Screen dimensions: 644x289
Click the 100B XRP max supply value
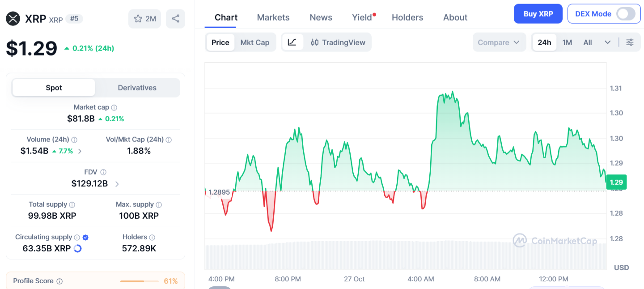click(139, 216)
